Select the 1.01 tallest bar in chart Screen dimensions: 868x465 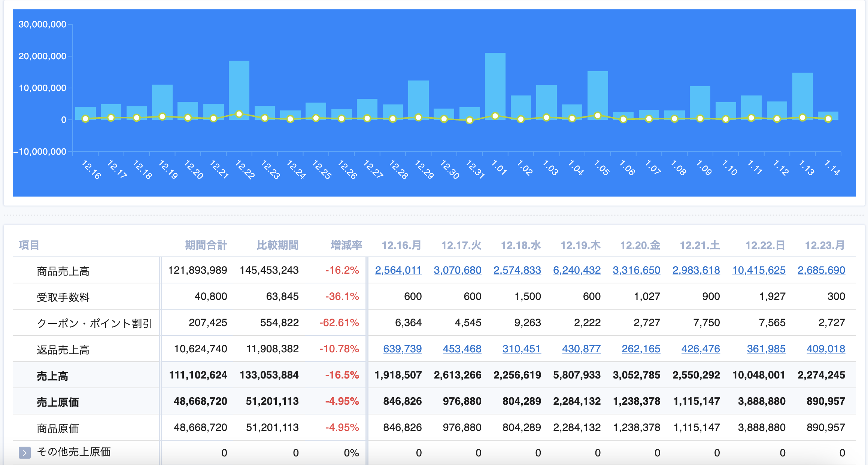click(495, 86)
